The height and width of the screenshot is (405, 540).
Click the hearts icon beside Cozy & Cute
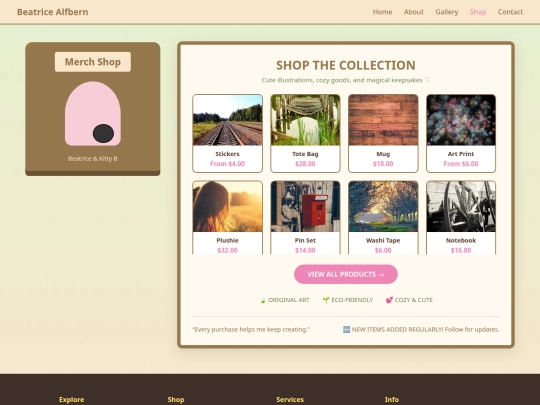(x=389, y=300)
